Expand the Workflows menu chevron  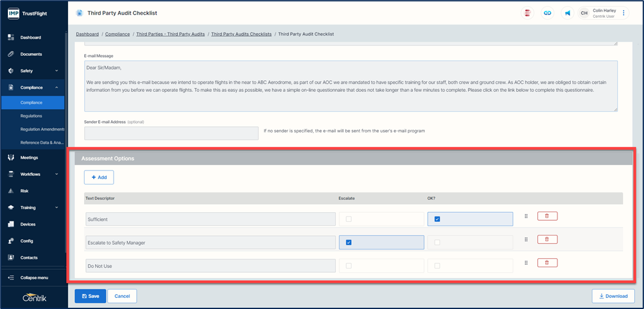tap(56, 174)
